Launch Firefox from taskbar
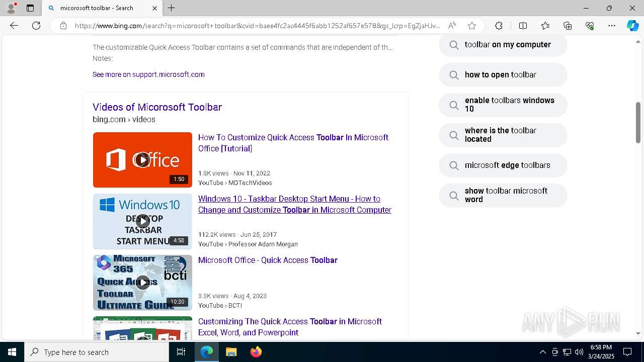This screenshot has height=362, width=644. point(256,352)
